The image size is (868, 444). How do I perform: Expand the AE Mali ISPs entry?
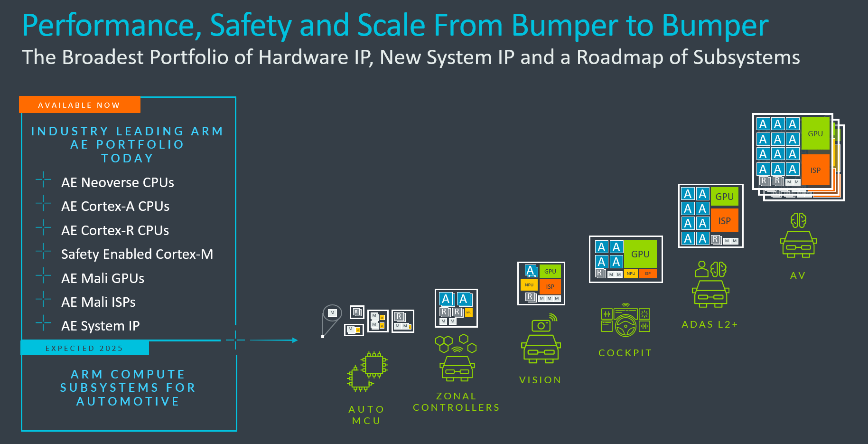pos(43,300)
